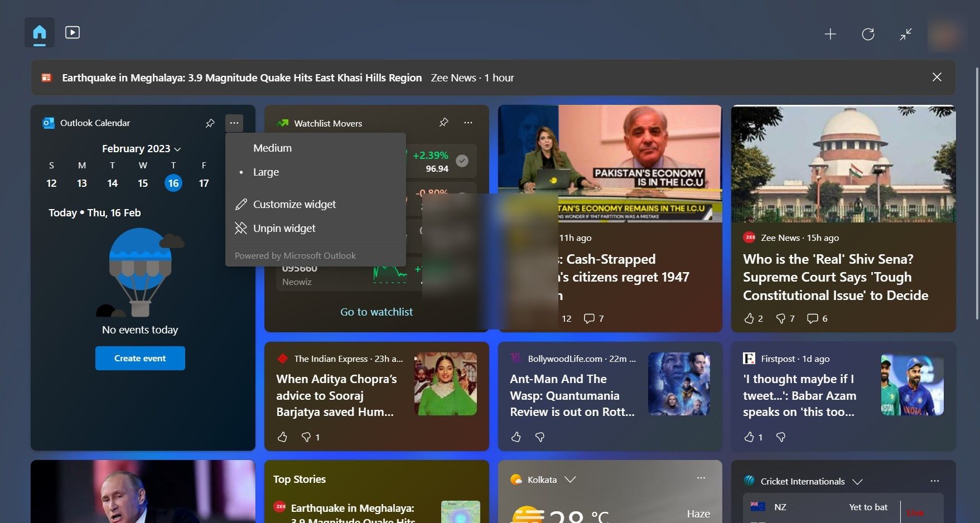This screenshot has width=980, height=523.
Task: Select Unpin widget menu entry
Action: pyautogui.click(x=316, y=228)
